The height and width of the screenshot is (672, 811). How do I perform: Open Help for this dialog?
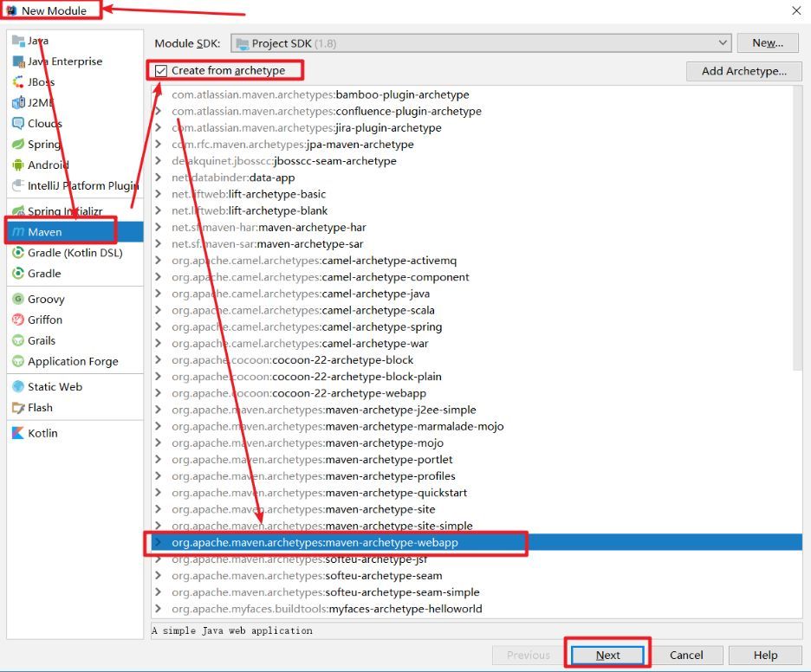coord(765,655)
